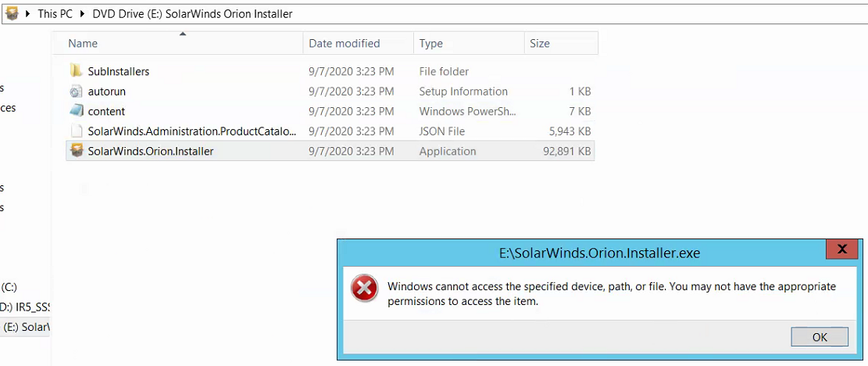The height and width of the screenshot is (366, 868).
Task: Expand the breadcrumb arrow before This PC
Action: coord(27,14)
